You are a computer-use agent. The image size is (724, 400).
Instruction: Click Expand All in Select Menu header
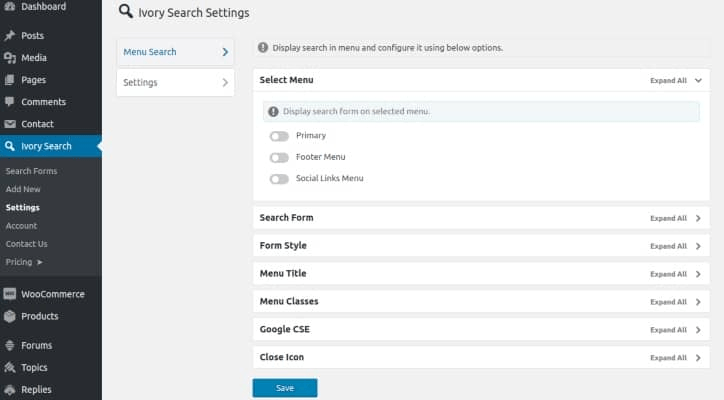668,80
